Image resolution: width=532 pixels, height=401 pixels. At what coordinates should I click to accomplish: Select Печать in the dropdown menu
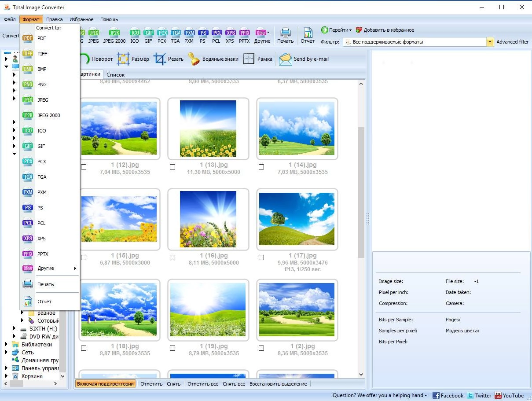[49, 284]
